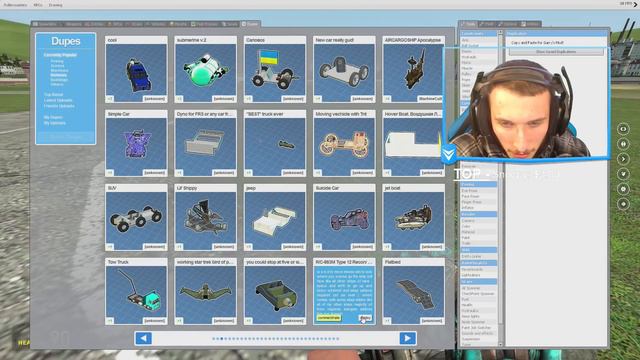
Task: Open 'New car really gud!' dupe
Action: pyautogui.click(x=344, y=69)
